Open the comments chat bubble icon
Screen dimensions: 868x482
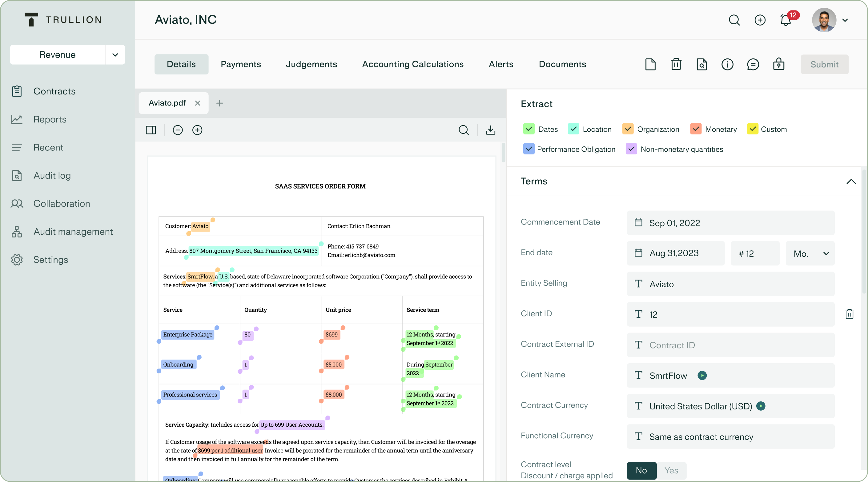[x=753, y=64]
